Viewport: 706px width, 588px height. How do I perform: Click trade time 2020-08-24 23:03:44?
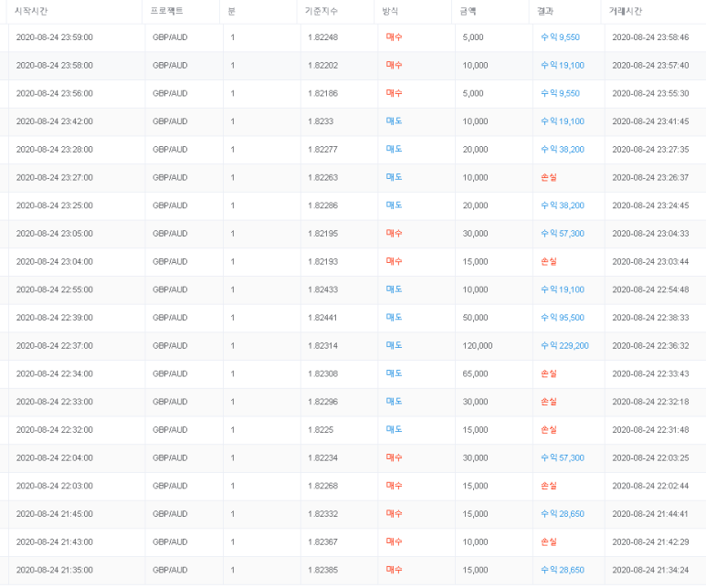pos(650,261)
